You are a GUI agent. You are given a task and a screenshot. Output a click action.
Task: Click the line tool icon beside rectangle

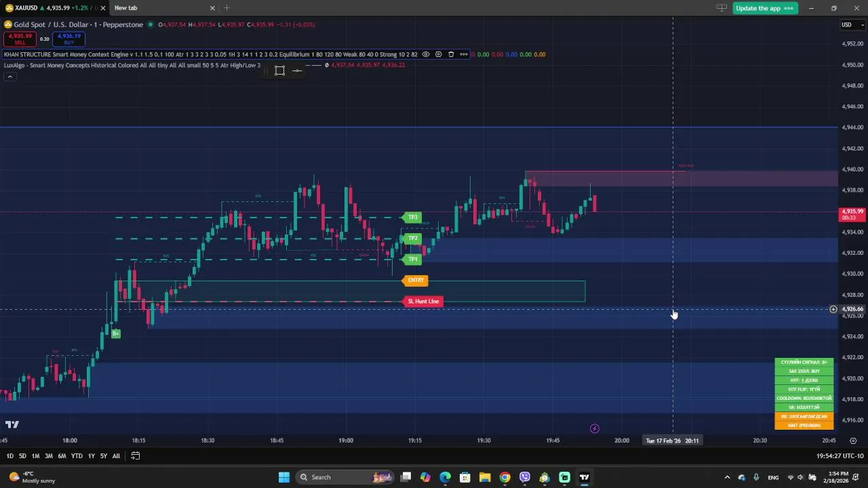(297, 70)
